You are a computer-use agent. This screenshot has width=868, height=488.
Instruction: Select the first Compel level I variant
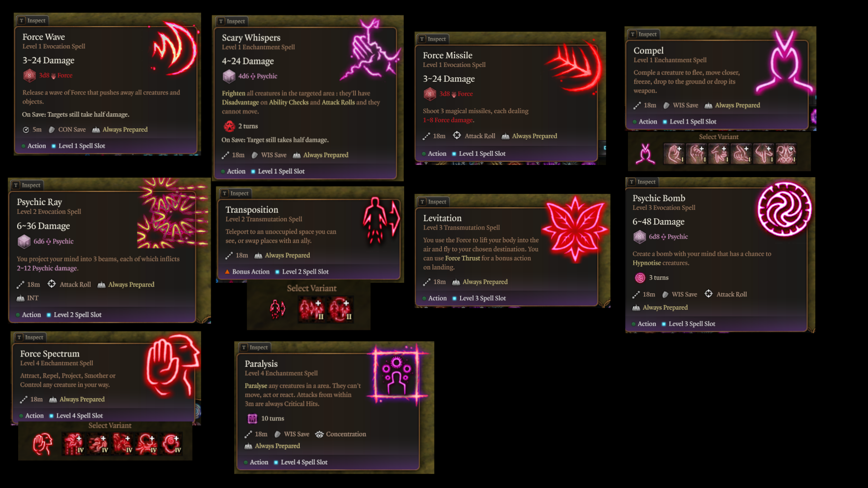674,154
